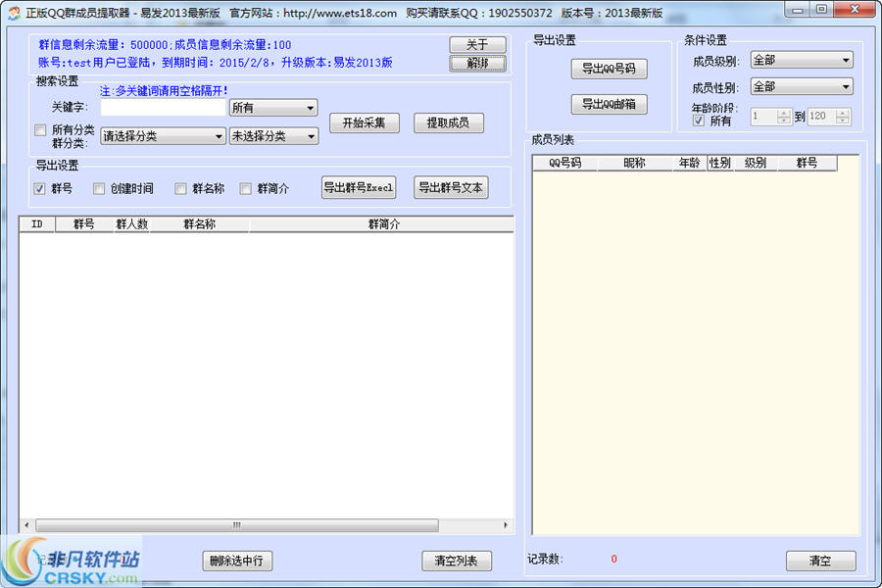The height and width of the screenshot is (588, 882).
Task: Click the 清空 button
Action: point(820,561)
